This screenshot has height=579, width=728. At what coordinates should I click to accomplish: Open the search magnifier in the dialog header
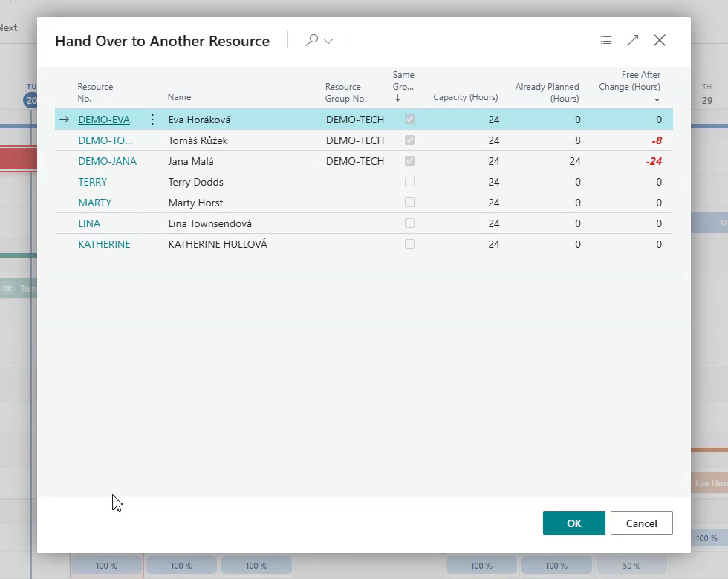coord(311,40)
